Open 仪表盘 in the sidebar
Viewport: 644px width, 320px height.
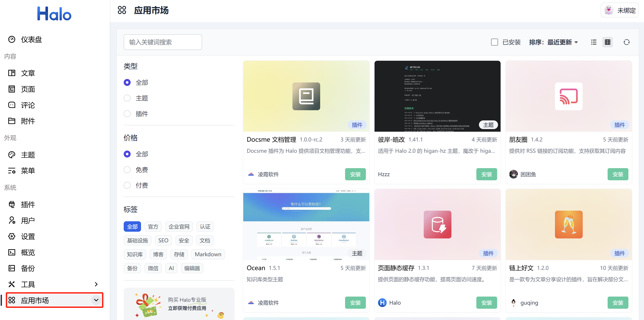pos(31,39)
